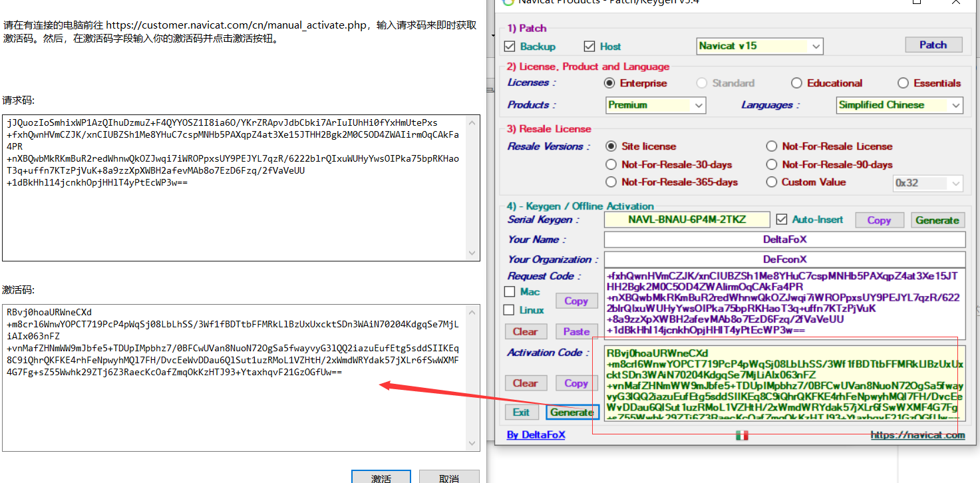
Task: Click the 激活 button in the activation dialog
Action: click(x=381, y=477)
